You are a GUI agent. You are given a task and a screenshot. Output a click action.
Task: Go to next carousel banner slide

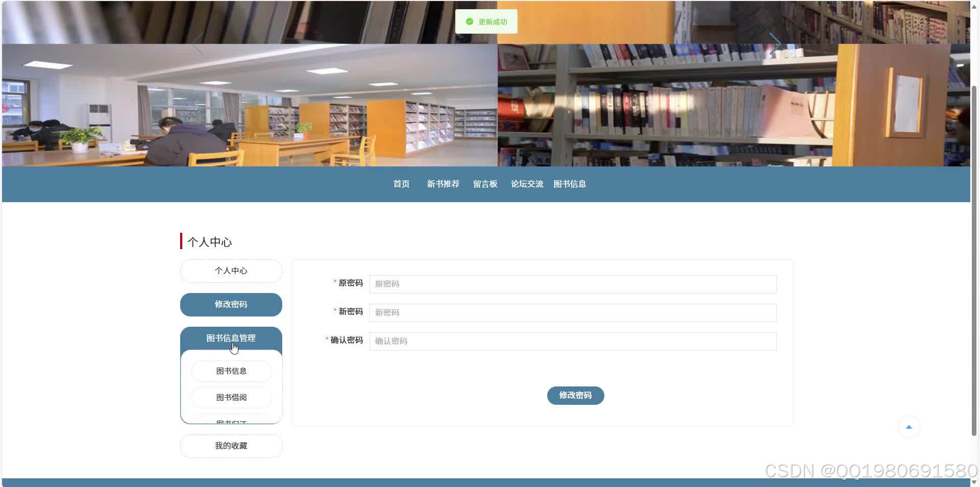775,44
